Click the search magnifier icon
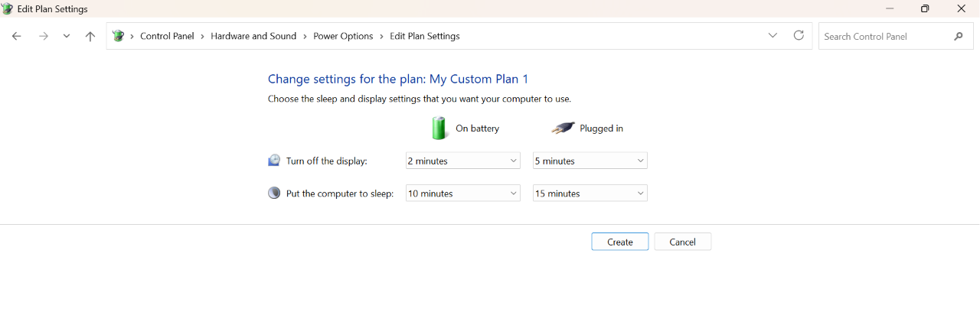The image size is (980, 312). (x=959, y=36)
